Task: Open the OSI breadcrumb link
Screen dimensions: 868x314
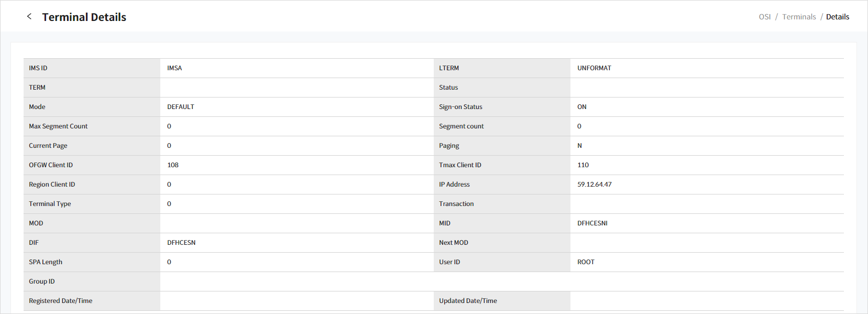Action: pyautogui.click(x=764, y=17)
